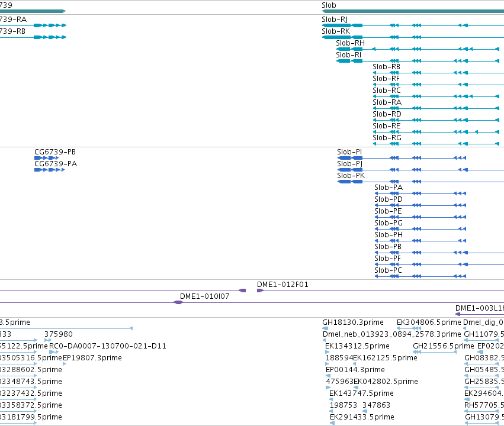Click the Slob-RK transcript label
This screenshot has height=426, width=504.
click(336, 31)
